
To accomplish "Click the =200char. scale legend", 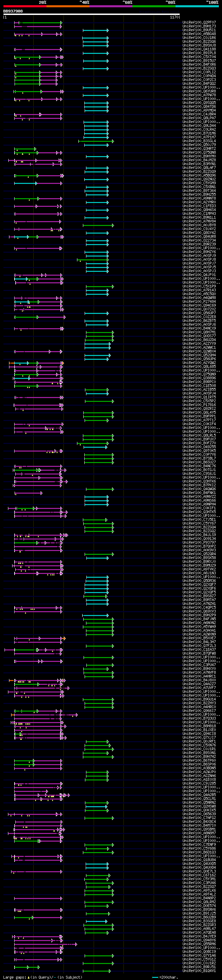I will (x=164, y=977).
